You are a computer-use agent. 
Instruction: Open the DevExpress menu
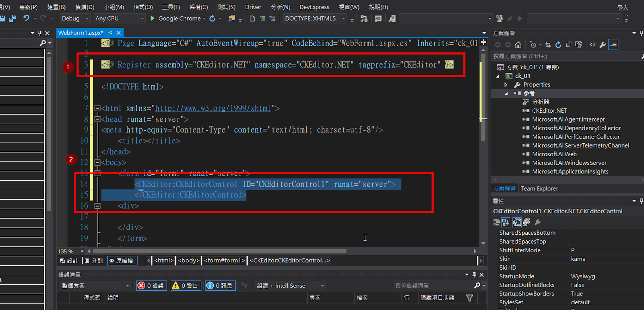coord(314,7)
